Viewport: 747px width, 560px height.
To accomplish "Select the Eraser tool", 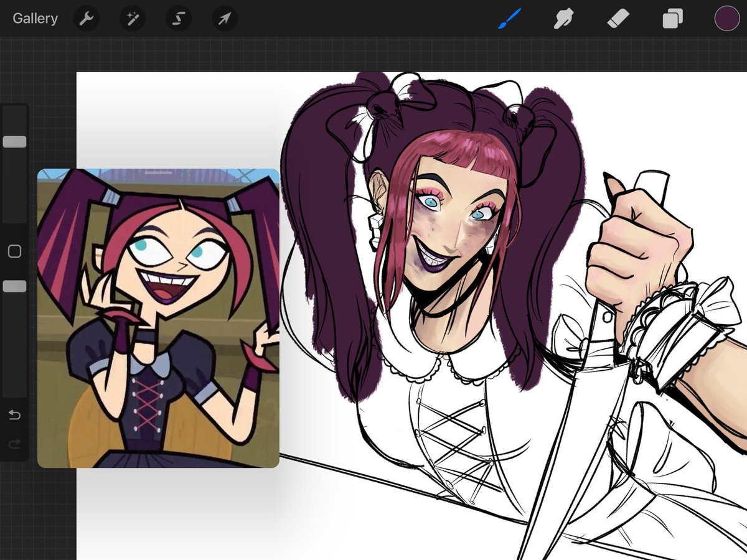I will pyautogui.click(x=618, y=19).
